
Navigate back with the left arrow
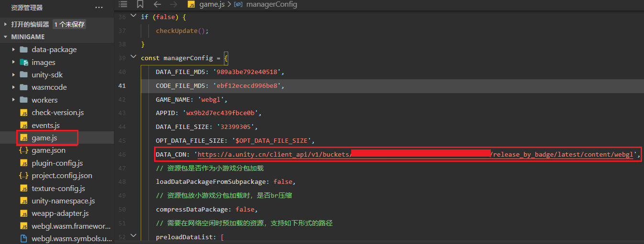pos(157,4)
